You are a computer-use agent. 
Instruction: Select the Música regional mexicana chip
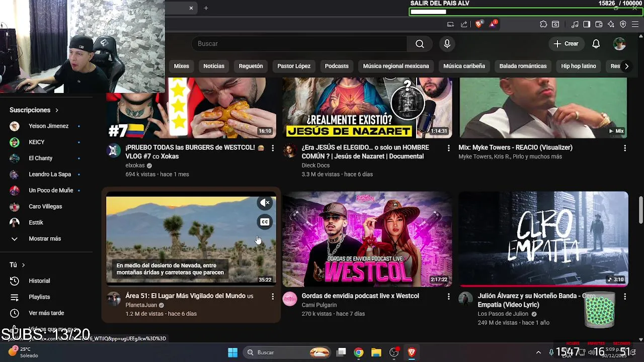[396, 66]
